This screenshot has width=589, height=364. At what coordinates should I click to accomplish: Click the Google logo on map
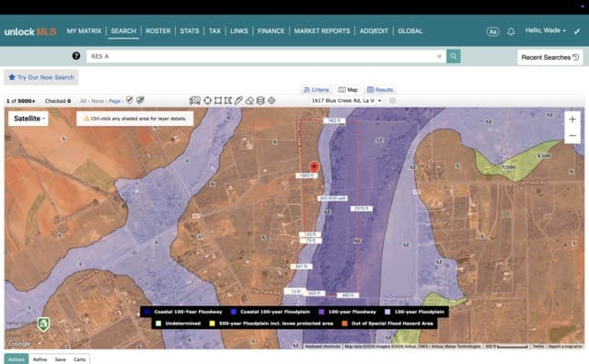19,344
